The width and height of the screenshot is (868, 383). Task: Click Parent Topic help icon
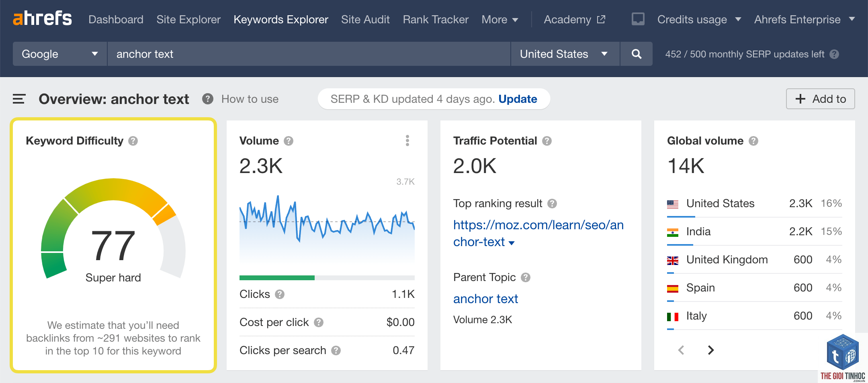click(x=526, y=277)
